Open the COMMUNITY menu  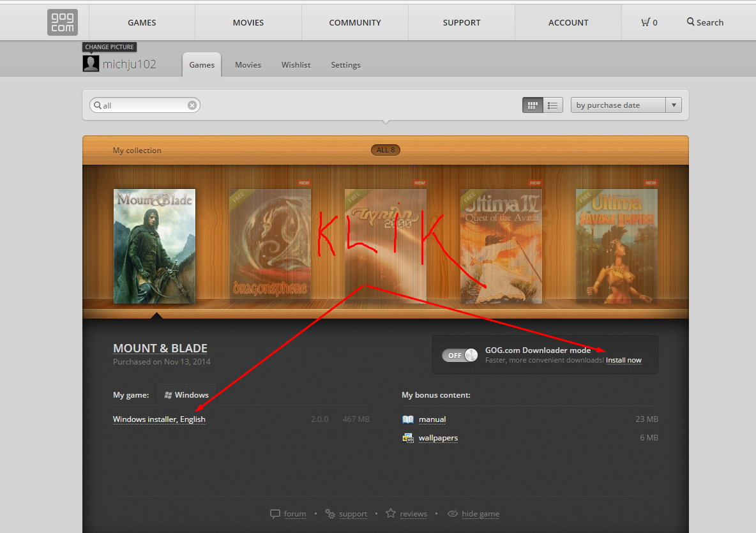click(355, 22)
